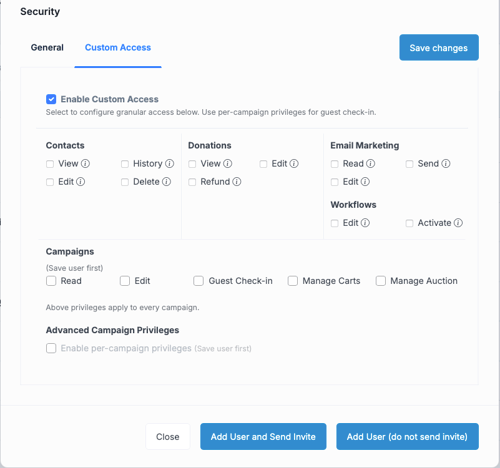This screenshot has height=468, width=500.
Task: Check Email Marketing Edit permission
Action: tap(335, 182)
